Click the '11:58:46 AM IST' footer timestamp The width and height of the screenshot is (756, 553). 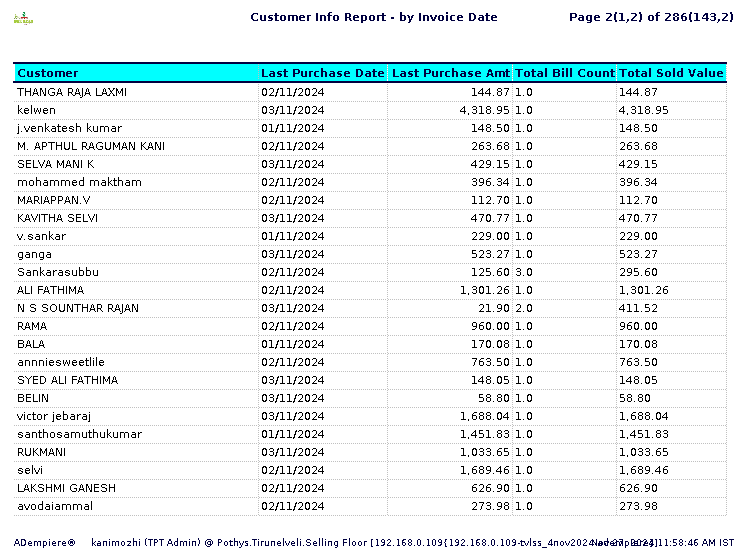(698, 542)
